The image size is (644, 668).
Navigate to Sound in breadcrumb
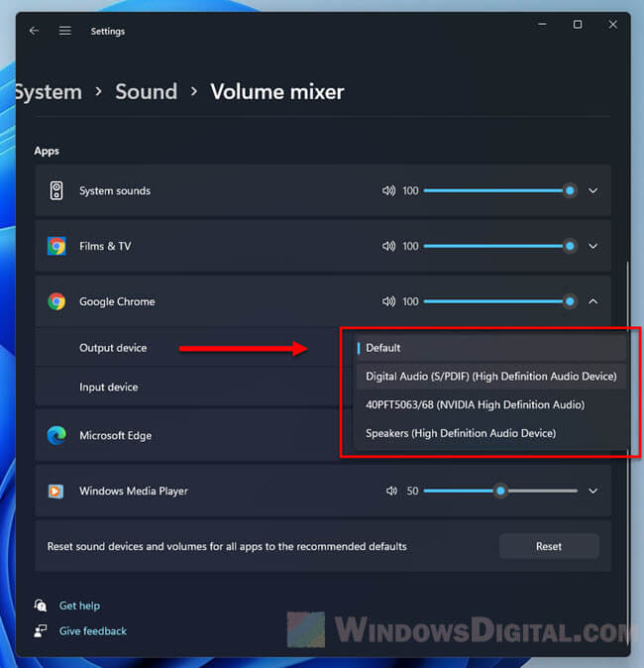point(146,91)
